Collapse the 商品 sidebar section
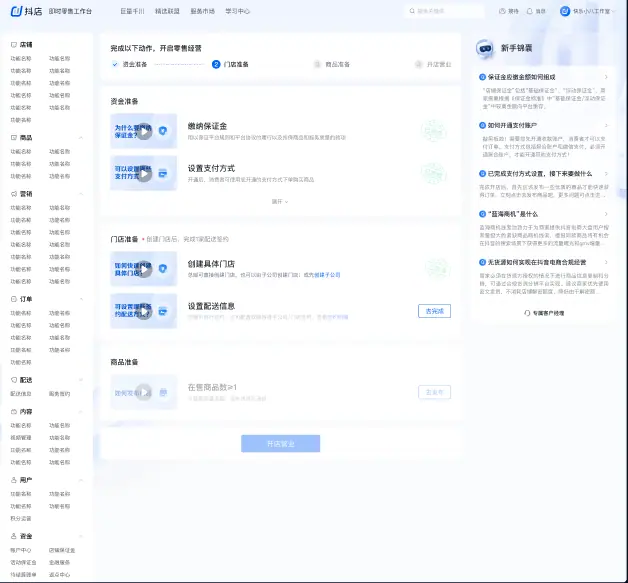This screenshot has width=628, height=583. coord(81,138)
